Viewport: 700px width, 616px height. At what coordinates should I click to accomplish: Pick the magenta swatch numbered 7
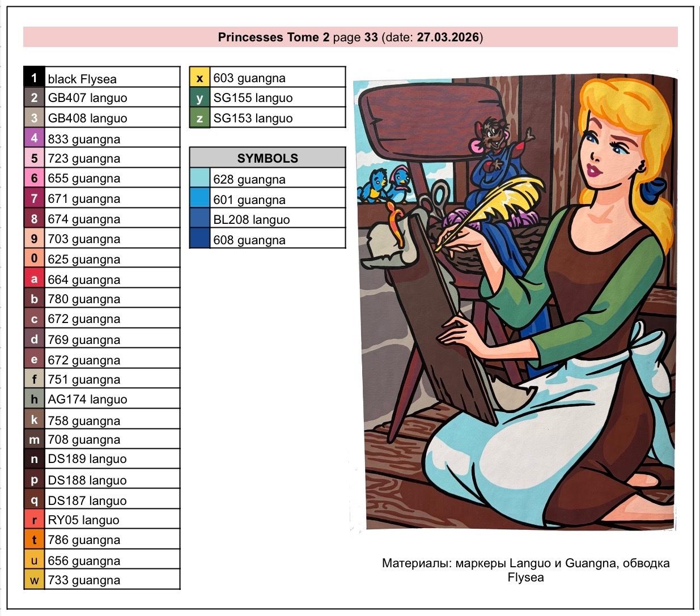[x=34, y=198]
